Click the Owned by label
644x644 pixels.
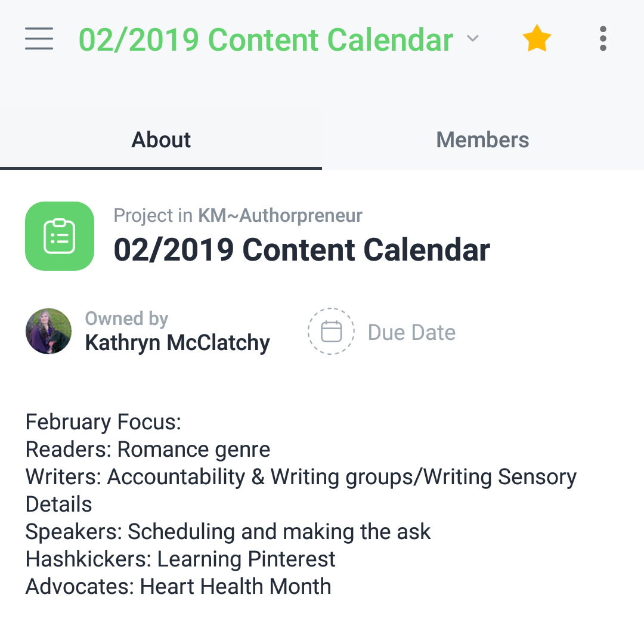126,318
